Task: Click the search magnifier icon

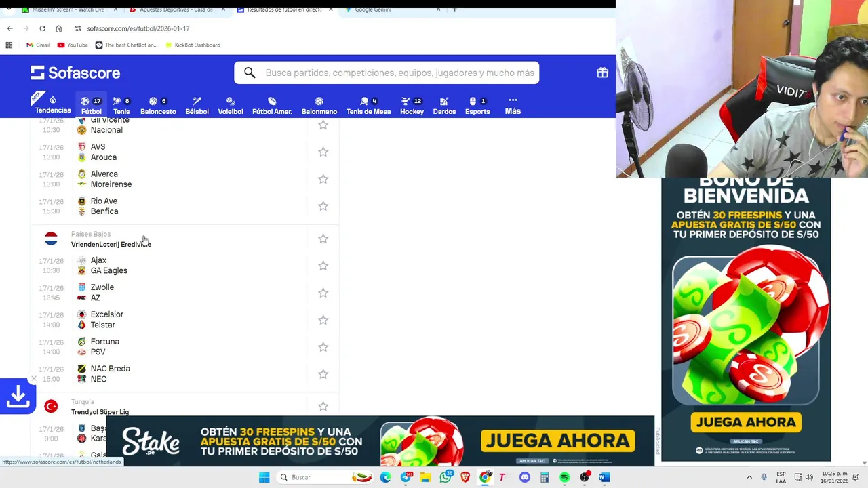Action: [250, 73]
